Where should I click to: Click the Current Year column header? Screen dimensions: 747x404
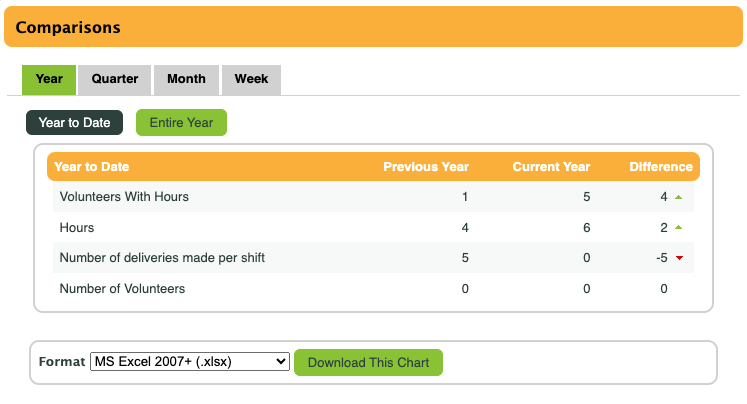click(x=551, y=167)
